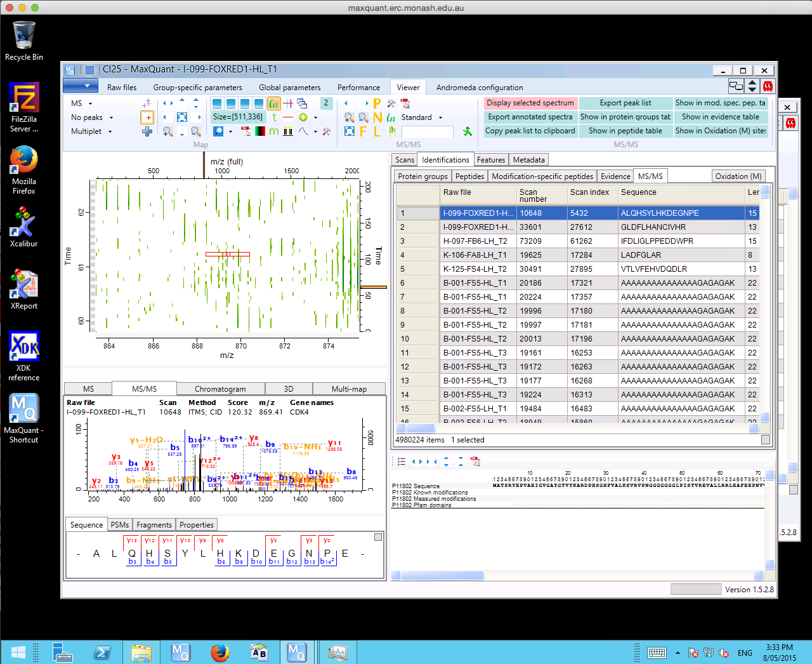Click the red-to-green color gradient icon

pyautogui.click(x=259, y=131)
